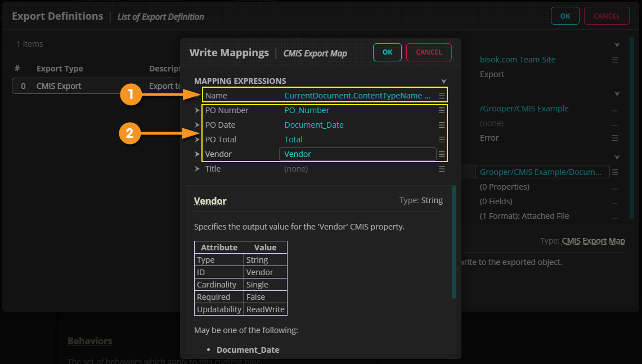Viewport: 642px width, 364px height.
Task: Open hamburger menu for PO Date row
Action: click(x=442, y=125)
